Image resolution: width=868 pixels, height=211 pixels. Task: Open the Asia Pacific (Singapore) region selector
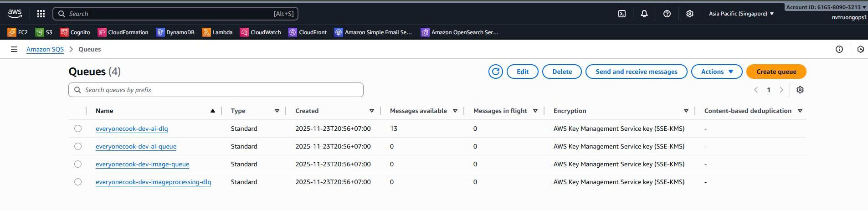(x=741, y=14)
